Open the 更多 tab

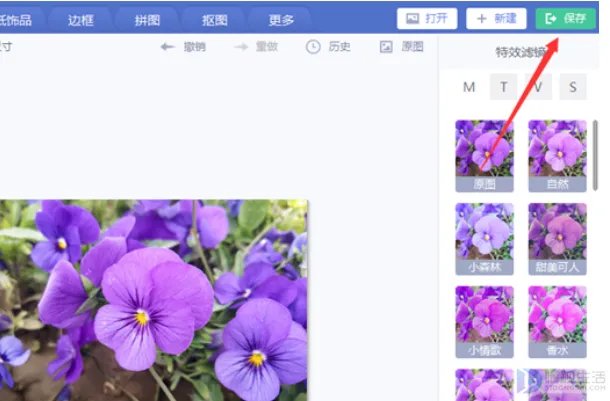(x=281, y=20)
